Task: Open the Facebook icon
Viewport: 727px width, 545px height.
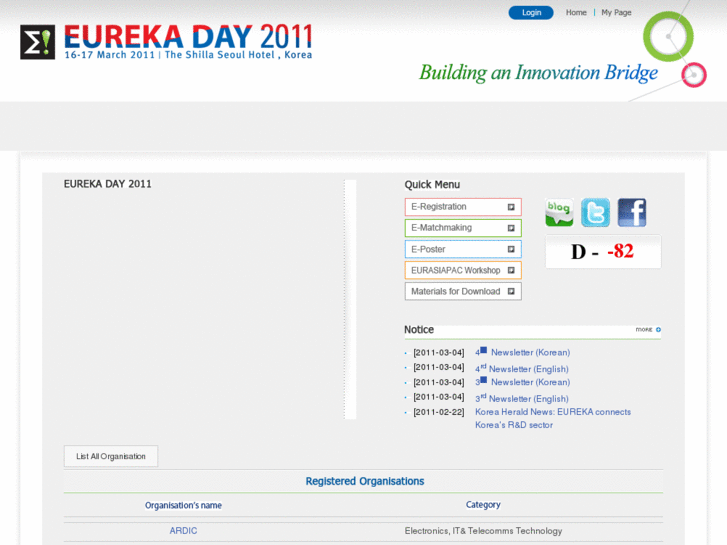Action: (632, 213)
